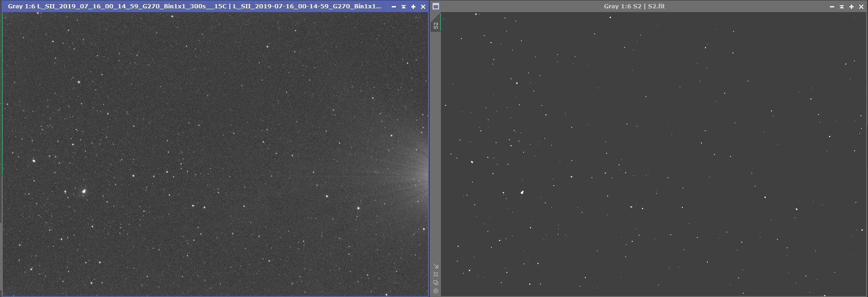Click the concentric circle icon in S2 sidebar
This screenshot has height=297, width=868.
point(435,291)
